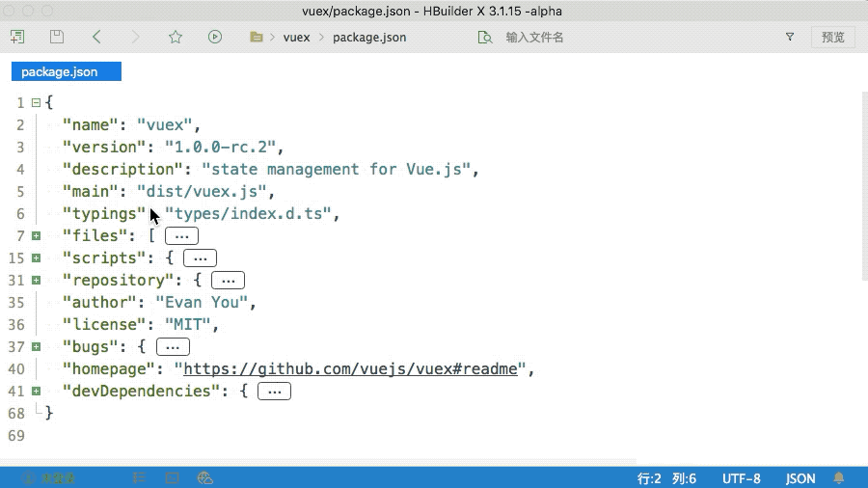Viewport: 868px width, 488px height.
Task: Select the package.json editor tab
Action: 67,71
